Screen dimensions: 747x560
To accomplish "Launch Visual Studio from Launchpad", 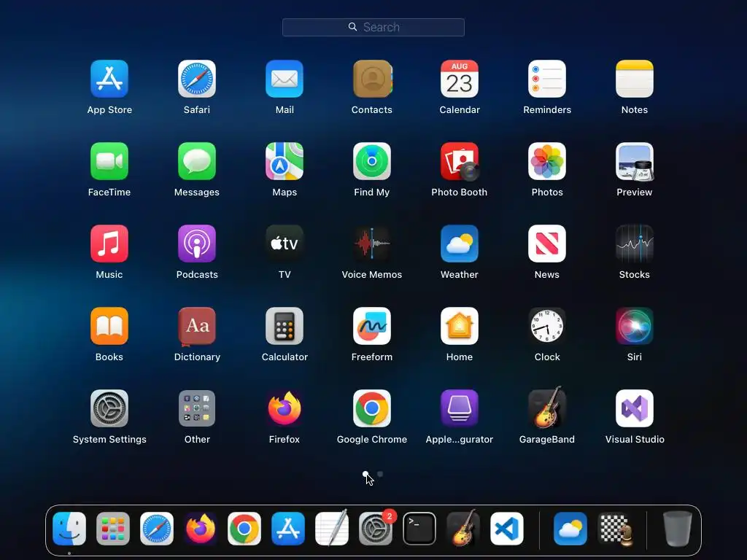I will [635, 408].
